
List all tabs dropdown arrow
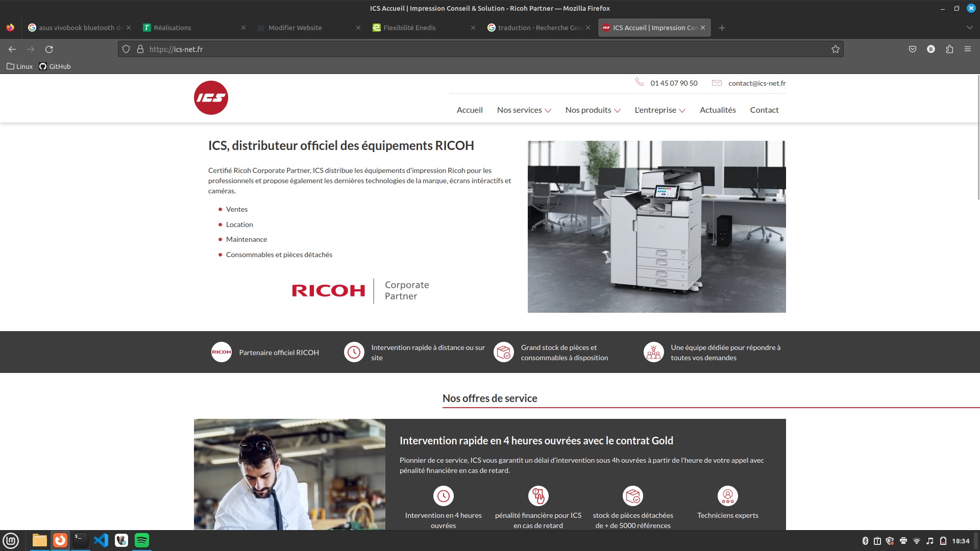tap(969, 28)
